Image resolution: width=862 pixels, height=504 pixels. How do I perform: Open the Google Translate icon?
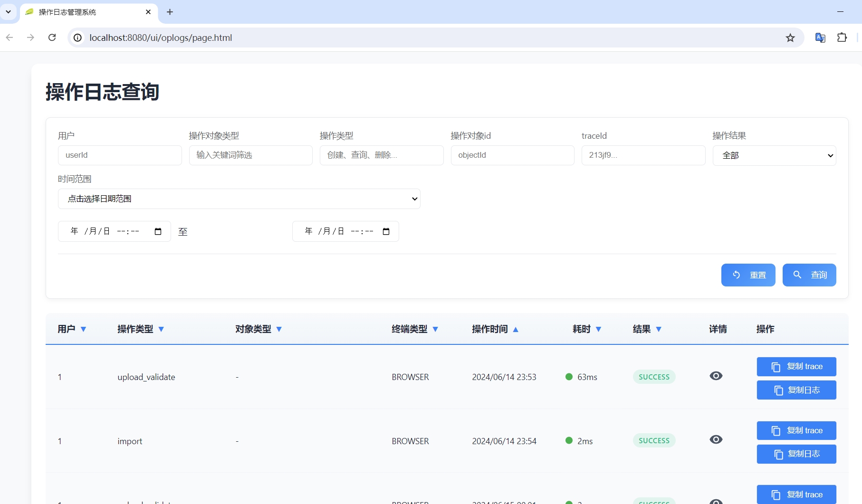(820, 38)
